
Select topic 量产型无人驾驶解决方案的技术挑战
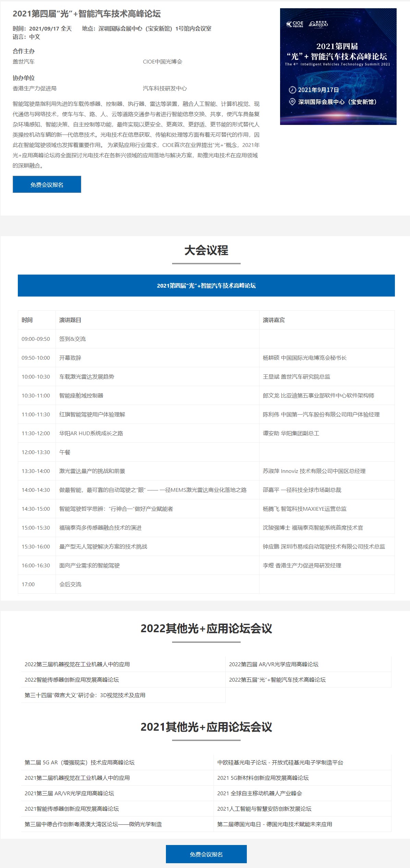pos(103,546)
